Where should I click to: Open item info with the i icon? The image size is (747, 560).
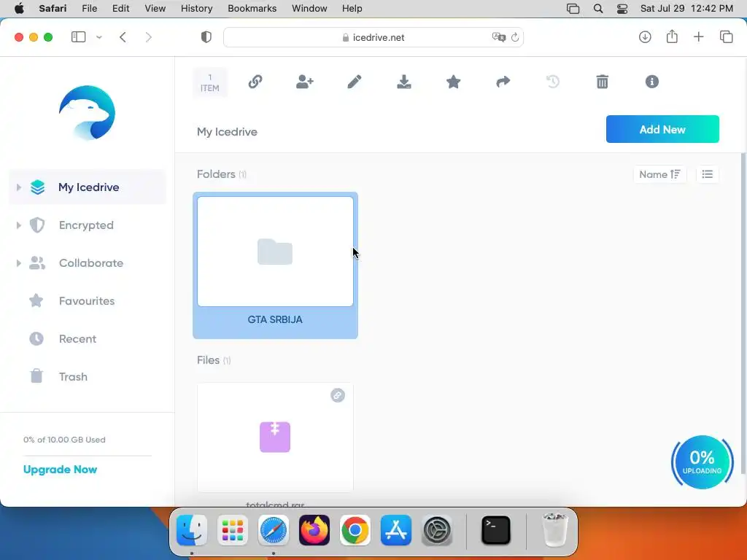click(x=651, y=82)
